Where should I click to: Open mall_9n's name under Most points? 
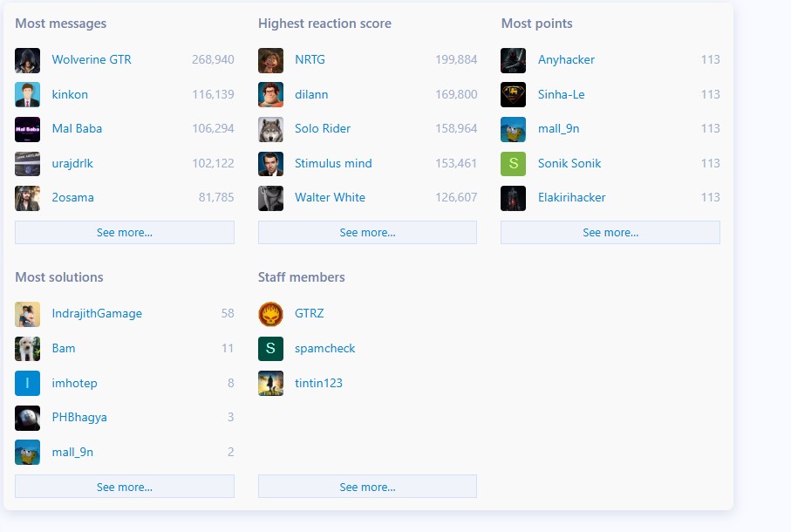[x=558, y=128]
